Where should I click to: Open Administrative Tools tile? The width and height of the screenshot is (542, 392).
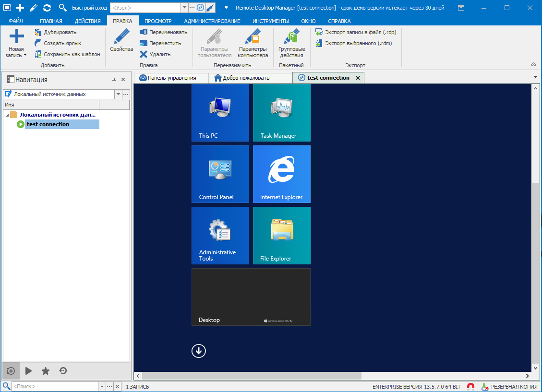220,236
